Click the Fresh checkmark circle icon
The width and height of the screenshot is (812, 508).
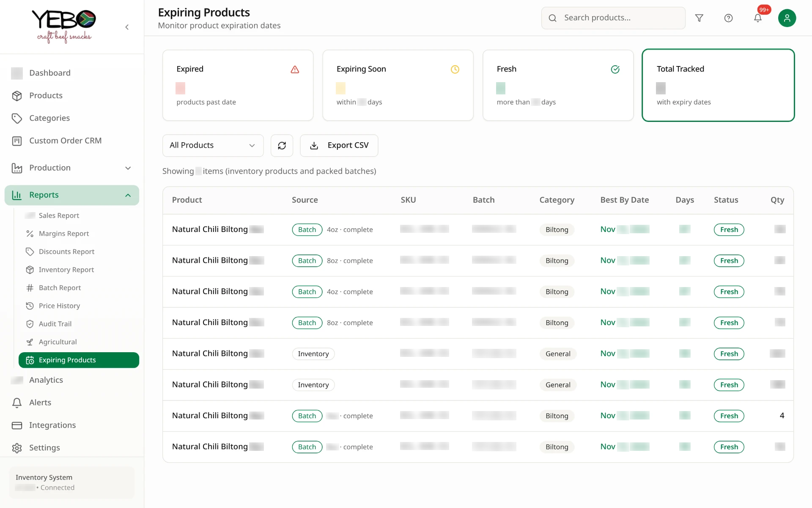pyautogui.click(x=615, y=69)
